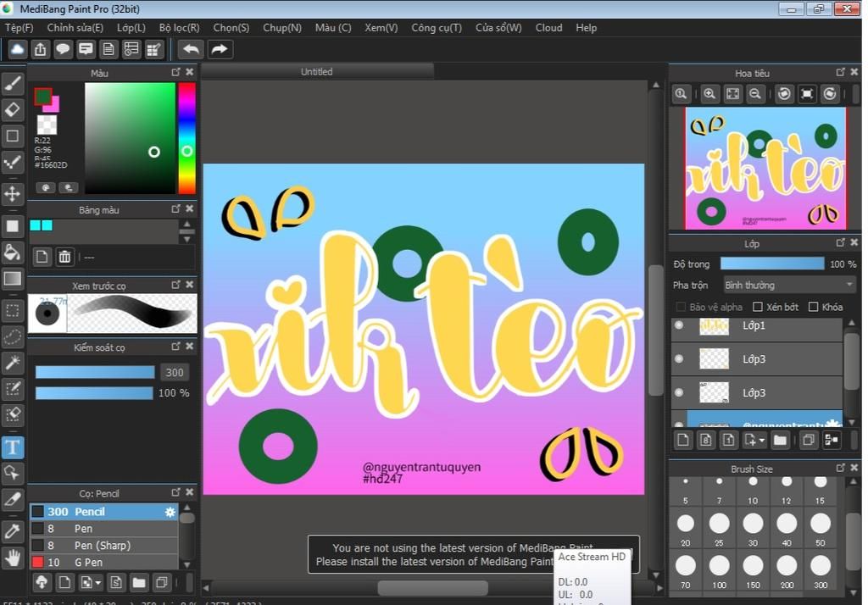868x605 pixels.
Task: Select the Brush tool
Action: tap(13, 84)
